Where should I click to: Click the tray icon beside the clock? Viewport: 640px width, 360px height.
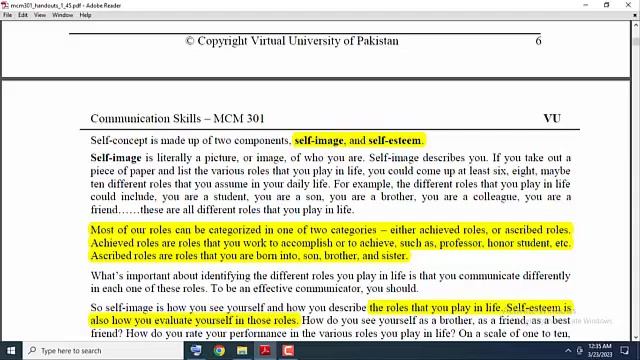point(580,351)
